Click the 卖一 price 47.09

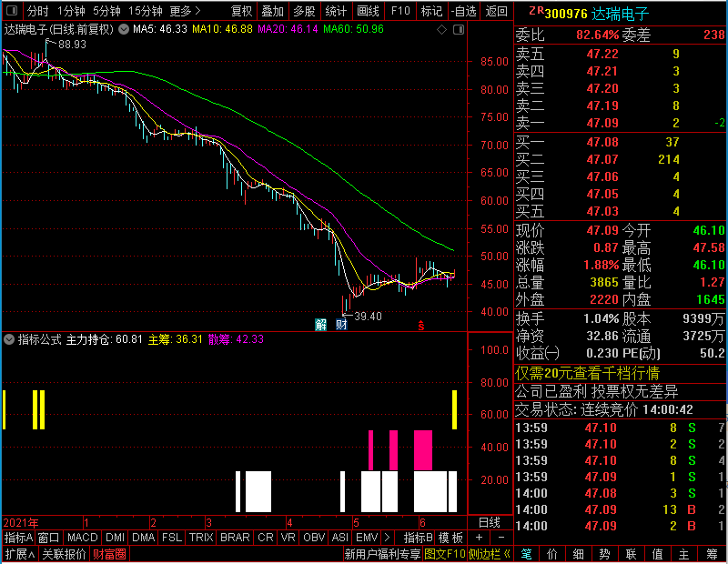[x=602, y=123]
